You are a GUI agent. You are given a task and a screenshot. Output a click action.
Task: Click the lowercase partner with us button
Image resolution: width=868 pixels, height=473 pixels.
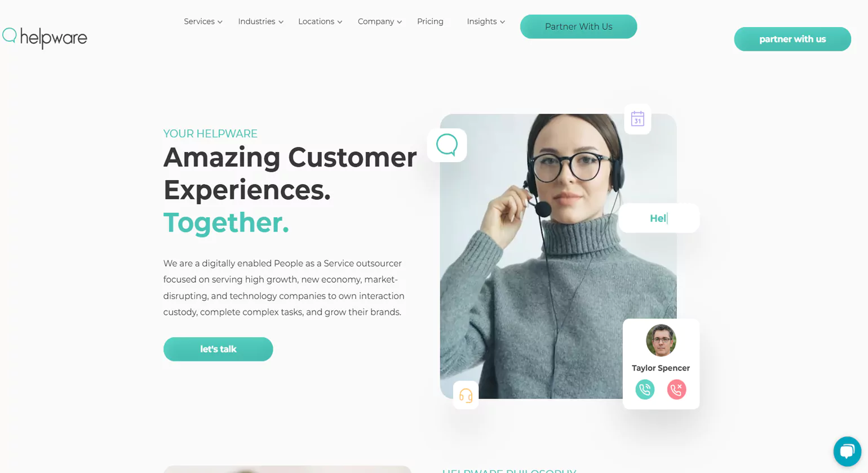coord(792,39)
